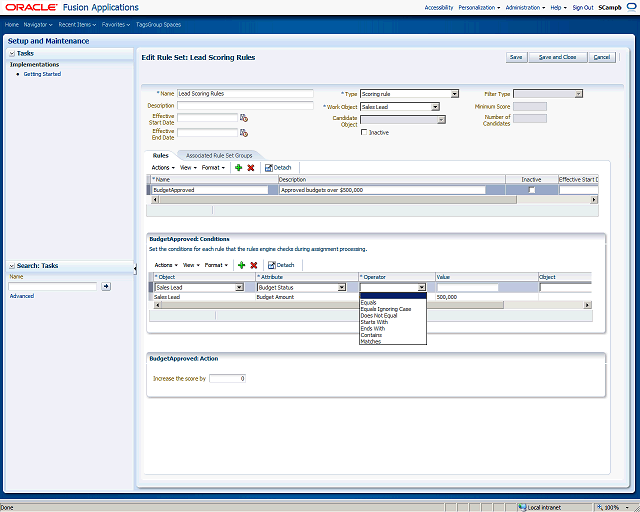Open the Help menu

point(558,7)
